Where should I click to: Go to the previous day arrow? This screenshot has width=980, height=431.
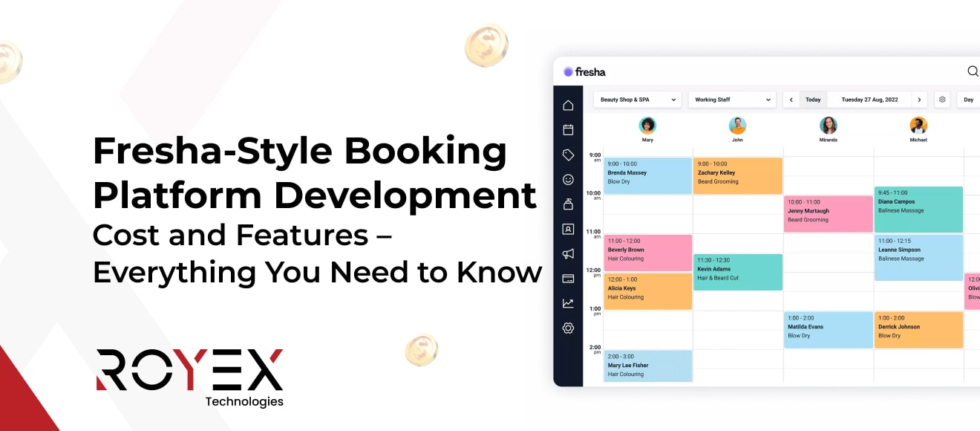791,100
